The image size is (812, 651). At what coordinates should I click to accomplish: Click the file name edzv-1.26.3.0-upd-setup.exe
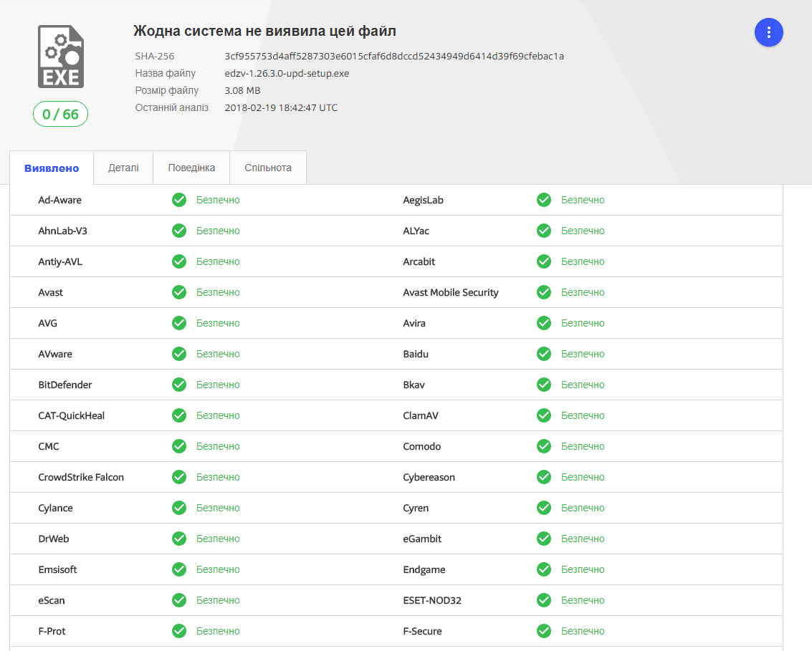point(287,73)
